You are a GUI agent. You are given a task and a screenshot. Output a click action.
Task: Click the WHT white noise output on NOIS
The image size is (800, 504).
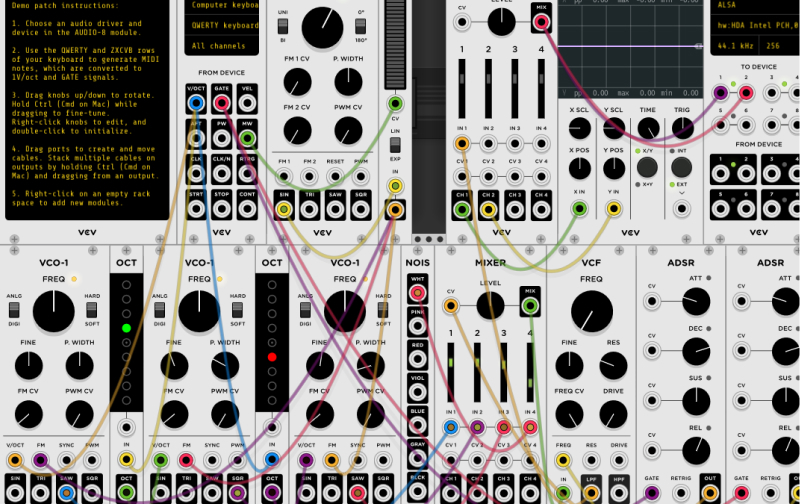417,293
